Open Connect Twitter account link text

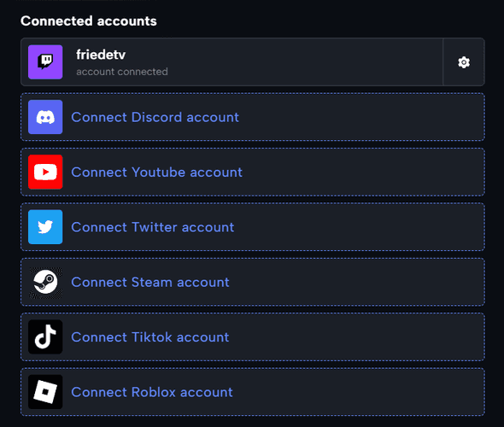pyautogui.click(x=153, y=227)
